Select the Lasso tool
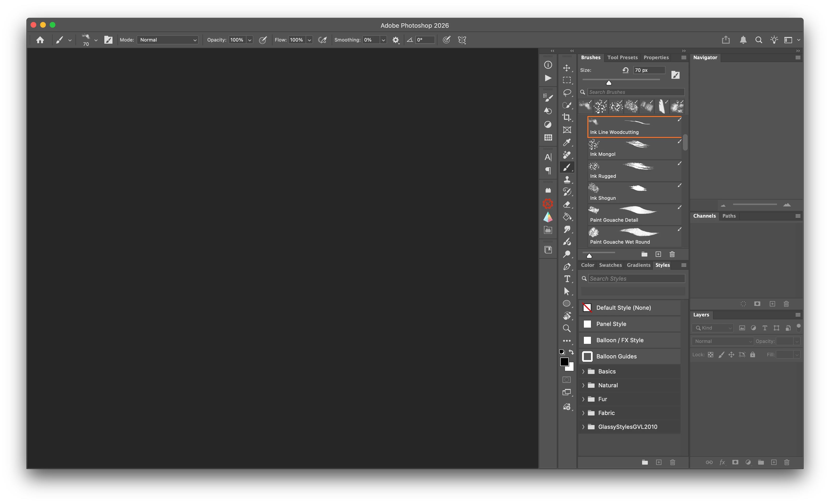 pyautogui.click(x=567, y=93)
